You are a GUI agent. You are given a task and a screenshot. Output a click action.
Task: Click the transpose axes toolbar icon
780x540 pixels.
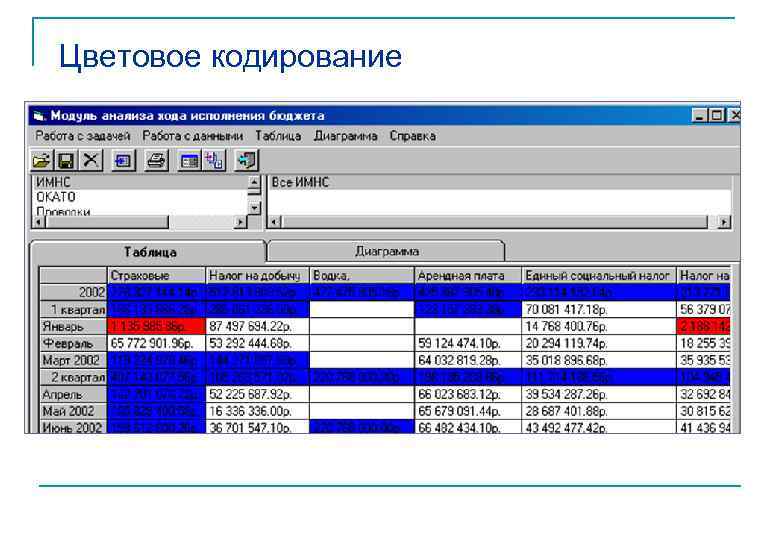click(214, 161)
